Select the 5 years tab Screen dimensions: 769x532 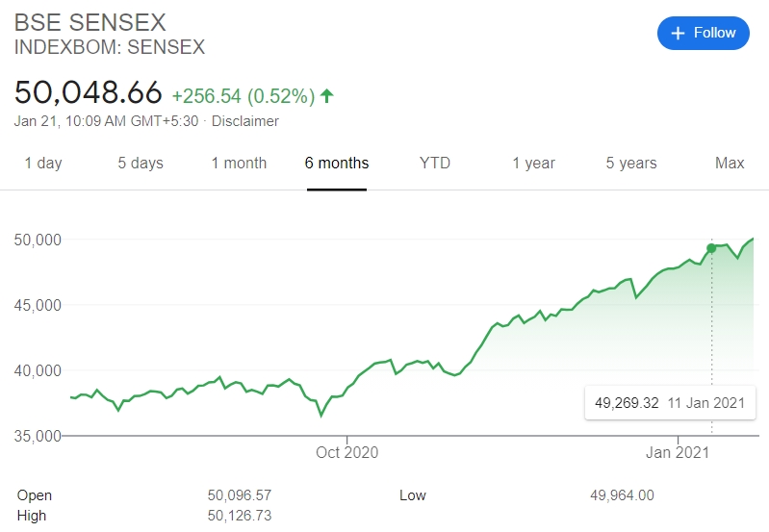point(631,163)
